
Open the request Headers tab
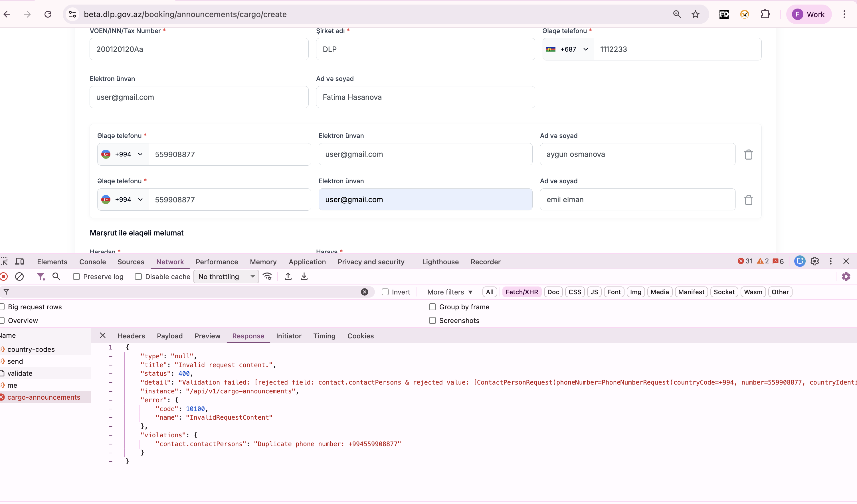point(131,336)
